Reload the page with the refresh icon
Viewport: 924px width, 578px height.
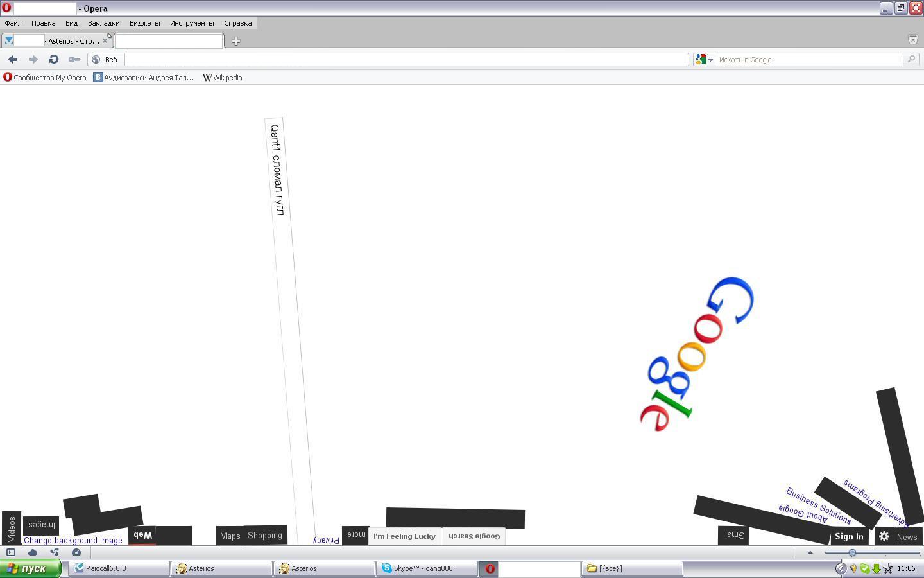coord(54,59)
